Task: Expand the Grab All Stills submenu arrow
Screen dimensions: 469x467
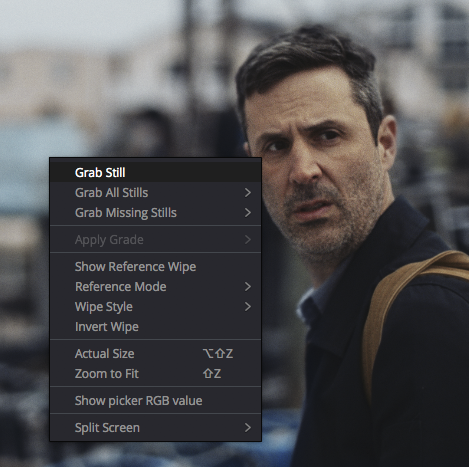Action: (x=248, y=193)
